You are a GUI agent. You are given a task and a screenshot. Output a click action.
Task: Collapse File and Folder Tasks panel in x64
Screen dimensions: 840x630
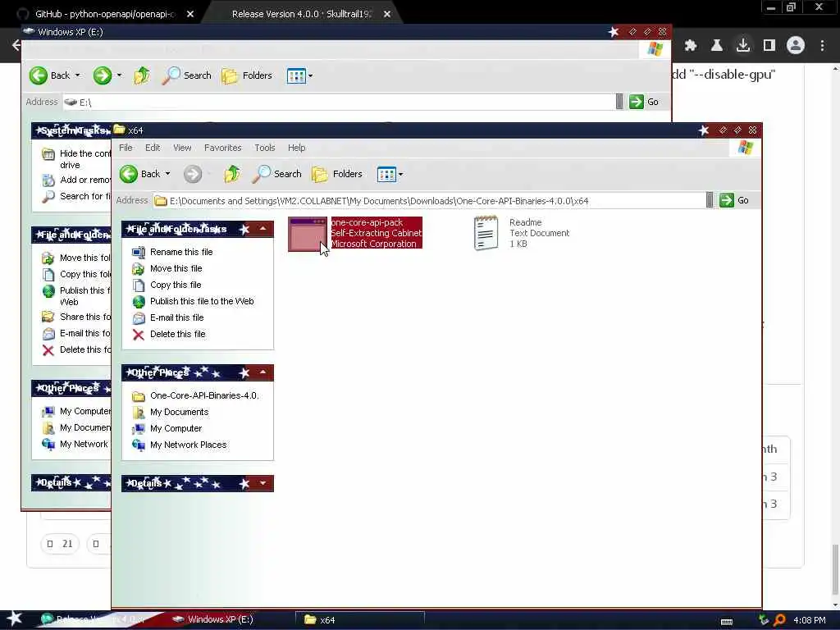(x=263, y=230)
